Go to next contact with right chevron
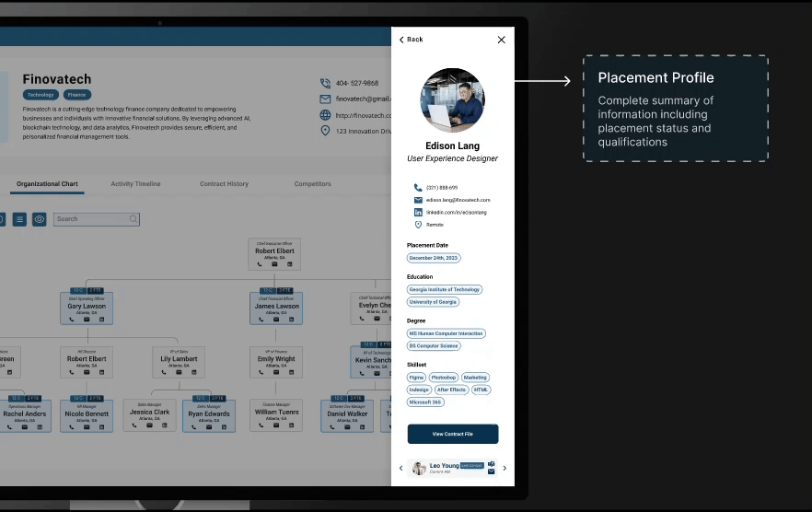Screen dimensions: 812x512 click(x=505, y=469)
